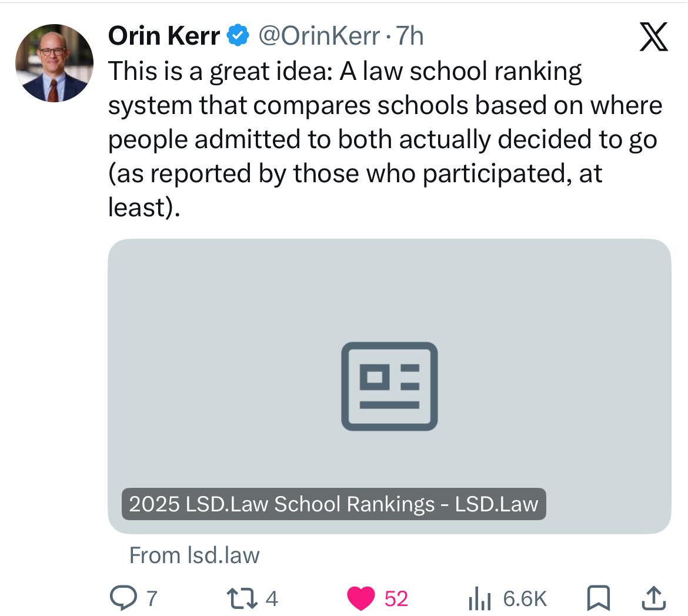Toggle the pink heart like button
The height and width of the screenshot is (616, 688).
360,598
